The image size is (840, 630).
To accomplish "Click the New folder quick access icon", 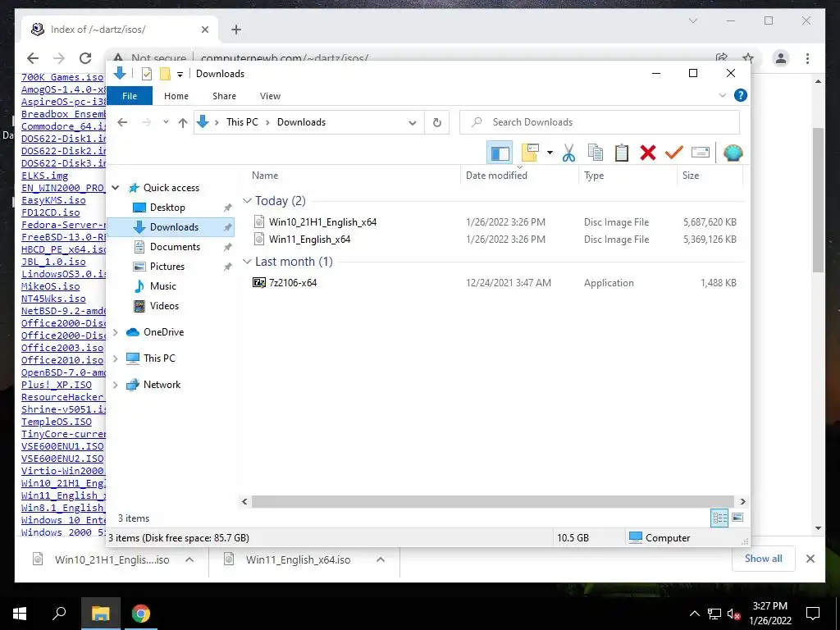I will pyautogui.click(x=165, y=74).
